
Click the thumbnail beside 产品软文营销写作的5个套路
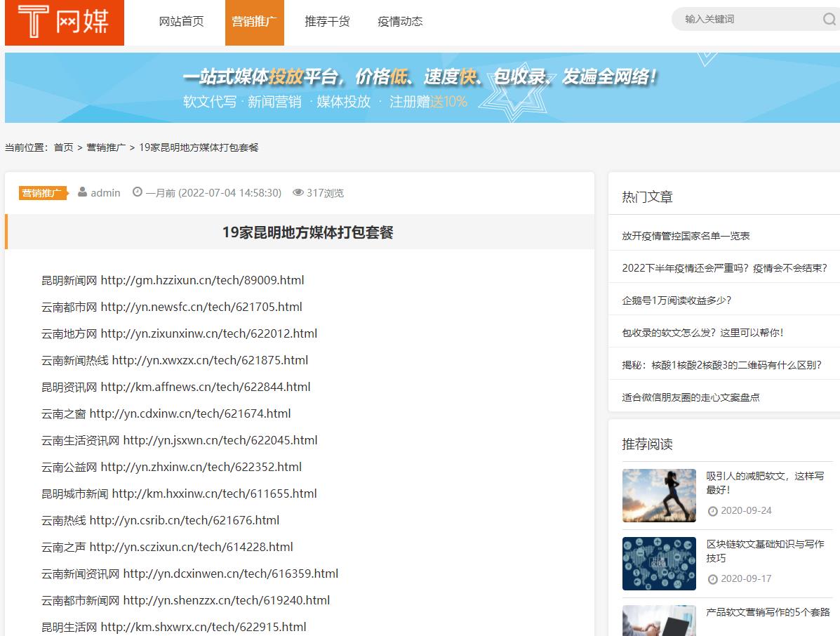(x=659, y=621)
